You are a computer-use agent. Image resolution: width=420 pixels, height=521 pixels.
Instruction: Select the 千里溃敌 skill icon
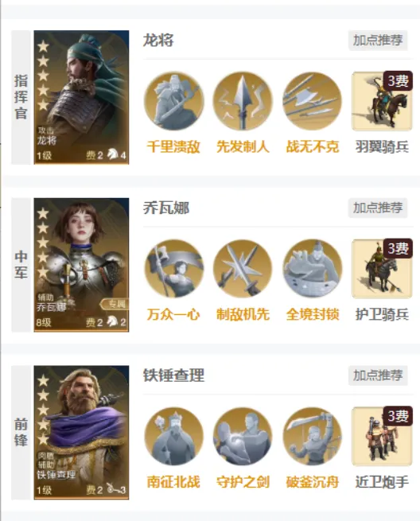coord(173,101)
